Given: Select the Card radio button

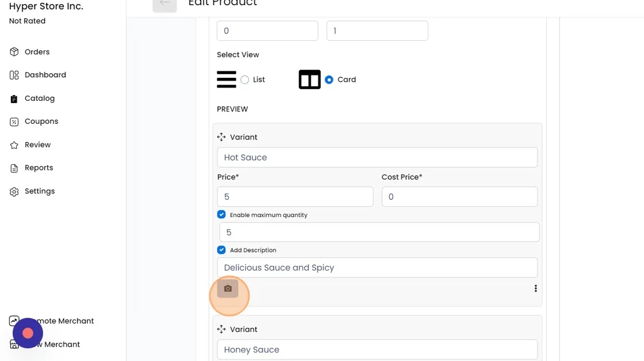Looking at the screenshot, I should point(329,79).
